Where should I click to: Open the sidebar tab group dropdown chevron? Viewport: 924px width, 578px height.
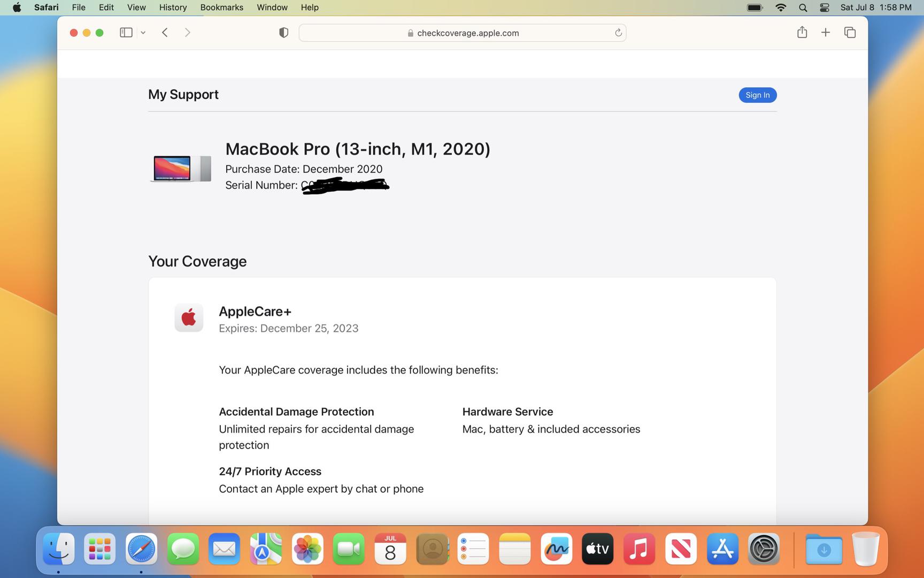tap(143, 33)
